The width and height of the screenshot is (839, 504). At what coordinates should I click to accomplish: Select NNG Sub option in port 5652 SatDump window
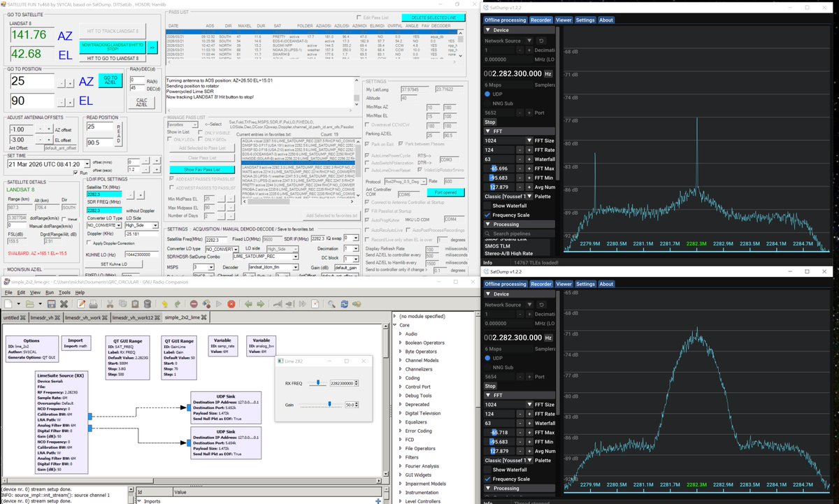tap(487, 102)
